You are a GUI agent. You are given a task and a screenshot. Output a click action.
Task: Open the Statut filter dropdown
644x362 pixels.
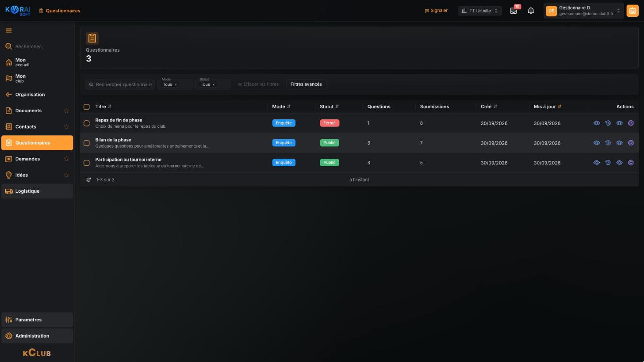[x=213, y=84]
